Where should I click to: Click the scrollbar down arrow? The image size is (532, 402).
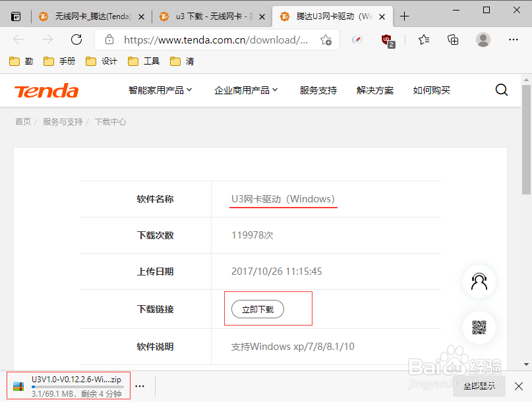(x=526, y=364)
